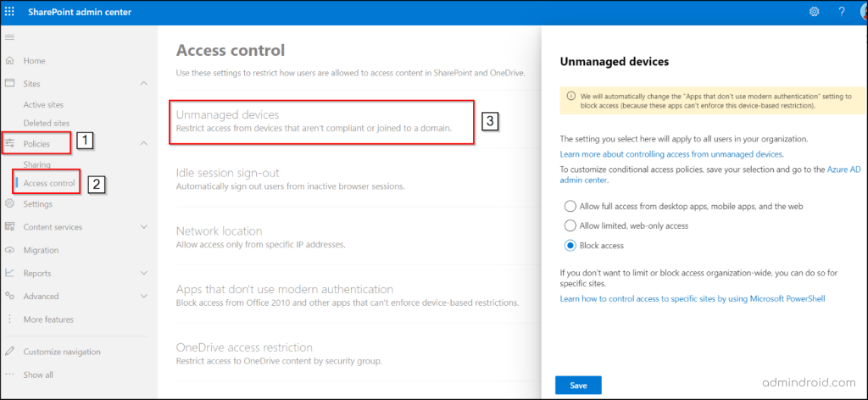Image resolution: width=868 pixels, height=400 pixels.
Task: Open More features page
Action: click(x=48, y=319)
